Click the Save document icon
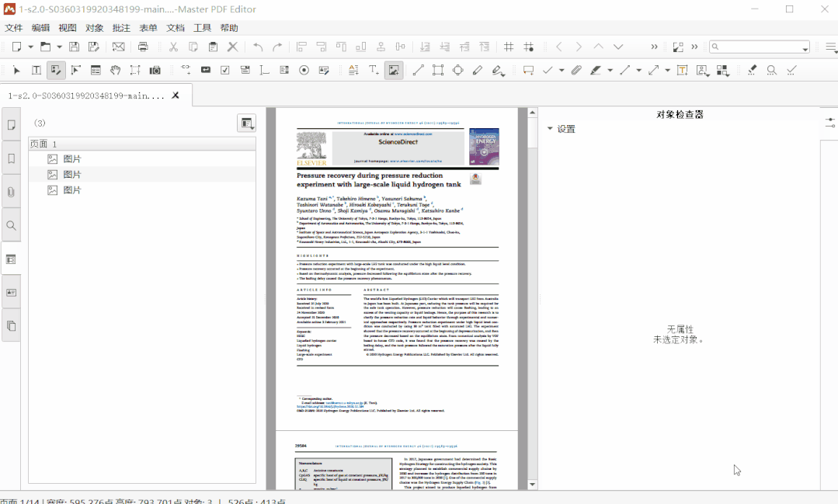Image resolution: width=838 pixels, height=504 pixels. click(74, 47)
